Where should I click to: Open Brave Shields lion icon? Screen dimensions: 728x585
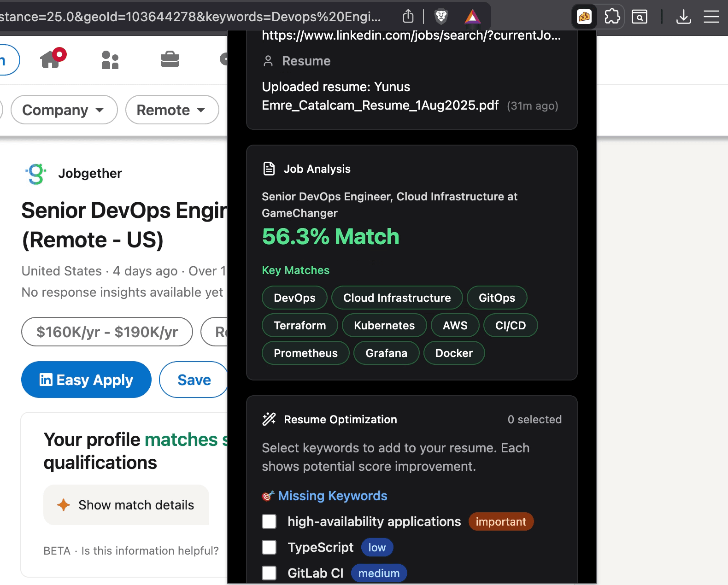click(x=441, y=17)
